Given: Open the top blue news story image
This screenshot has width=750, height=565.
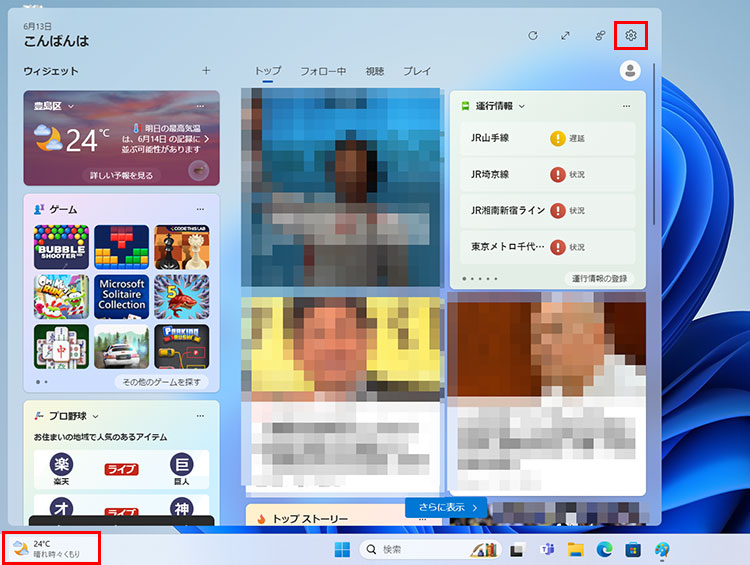Looking at the screenshot, I should [x=341, y=187].
